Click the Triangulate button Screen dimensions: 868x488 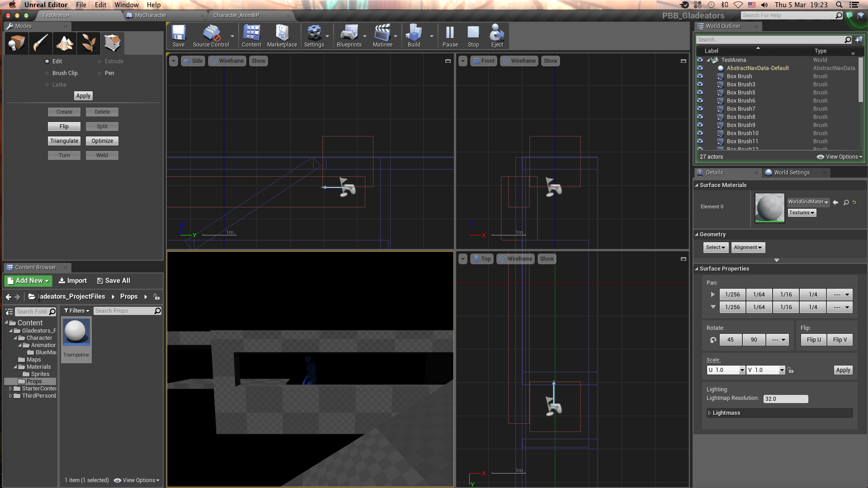[64, 141]
